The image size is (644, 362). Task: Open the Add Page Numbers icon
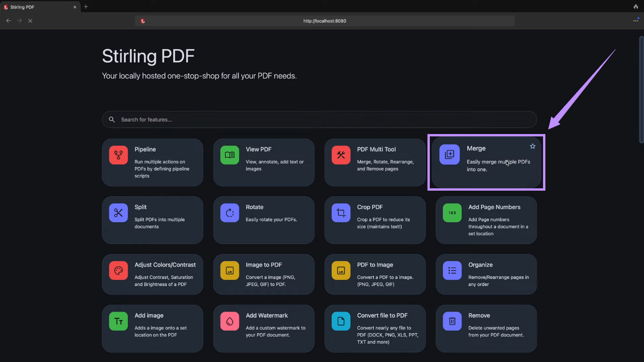point(452,213)
